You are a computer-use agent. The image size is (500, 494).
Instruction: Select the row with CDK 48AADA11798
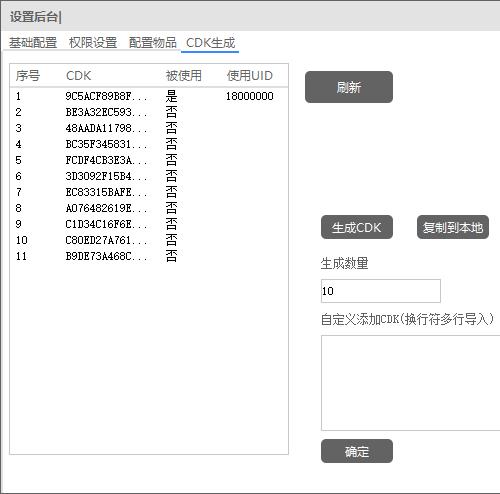pos(149,128)
